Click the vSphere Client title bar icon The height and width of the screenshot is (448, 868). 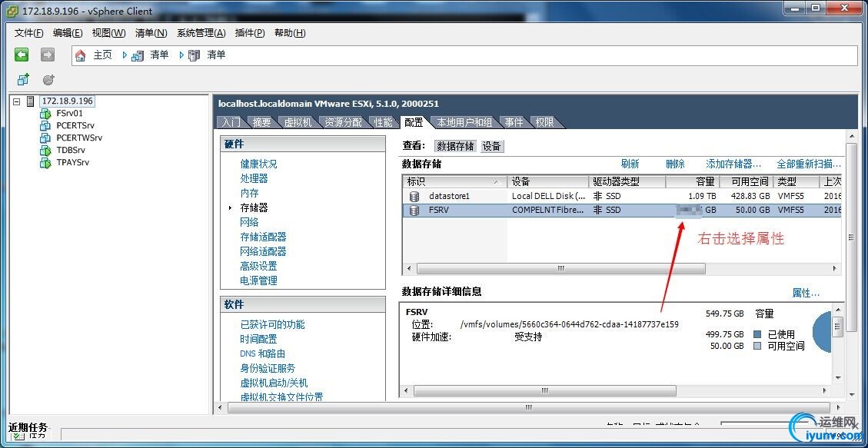pos(12,11)
